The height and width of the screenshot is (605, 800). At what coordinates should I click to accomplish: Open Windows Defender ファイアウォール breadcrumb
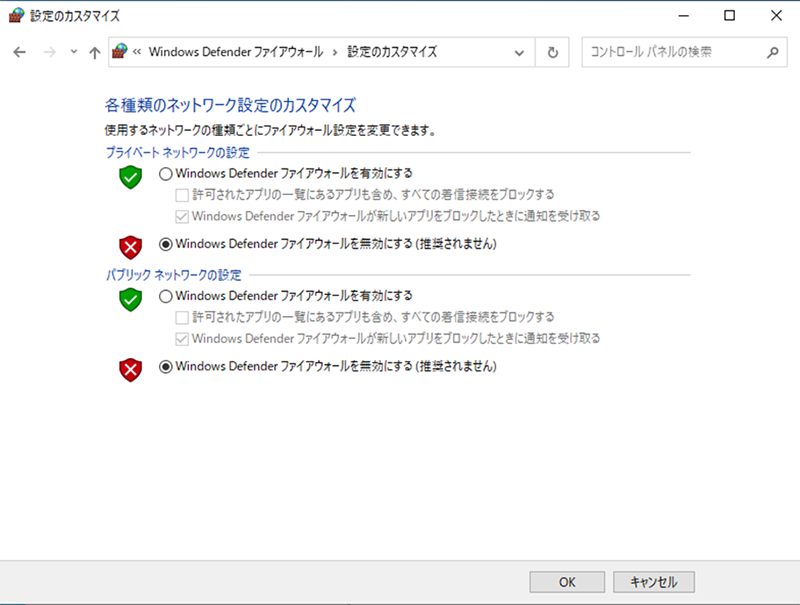(x=236, y=52)
